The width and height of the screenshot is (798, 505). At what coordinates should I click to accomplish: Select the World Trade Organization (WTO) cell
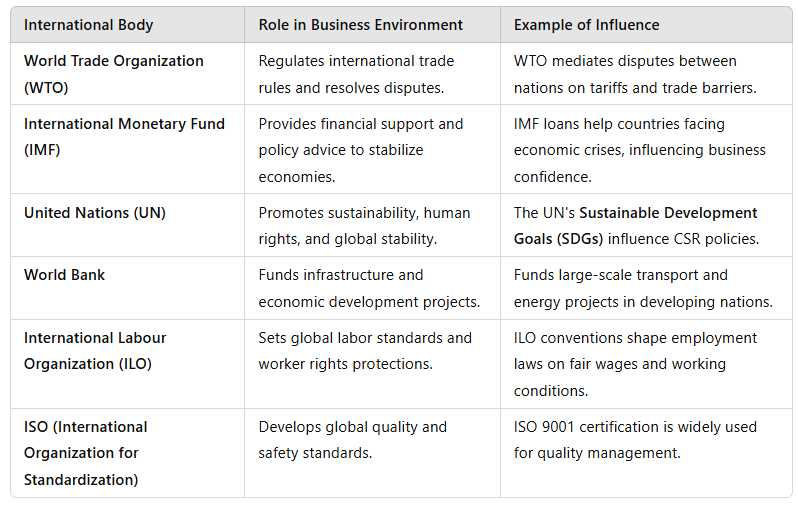pos(113,74)
